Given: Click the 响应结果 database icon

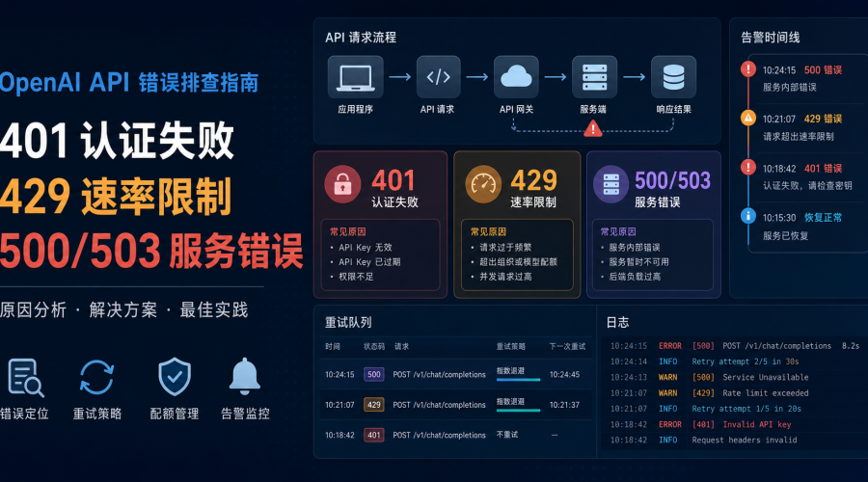Looking at the screenshot, I should (673, 77).
